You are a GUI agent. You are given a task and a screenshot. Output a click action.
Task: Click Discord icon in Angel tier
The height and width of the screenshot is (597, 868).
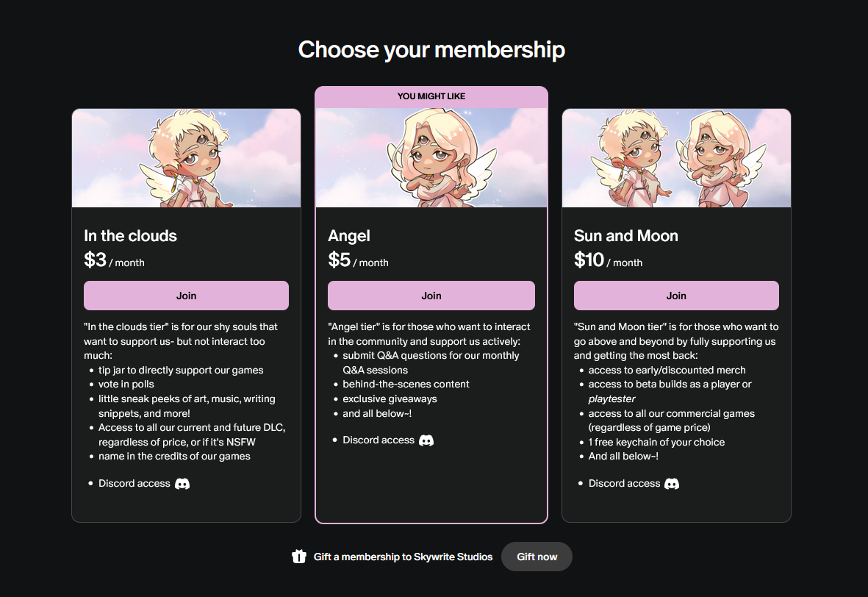[x=426, y=440]
